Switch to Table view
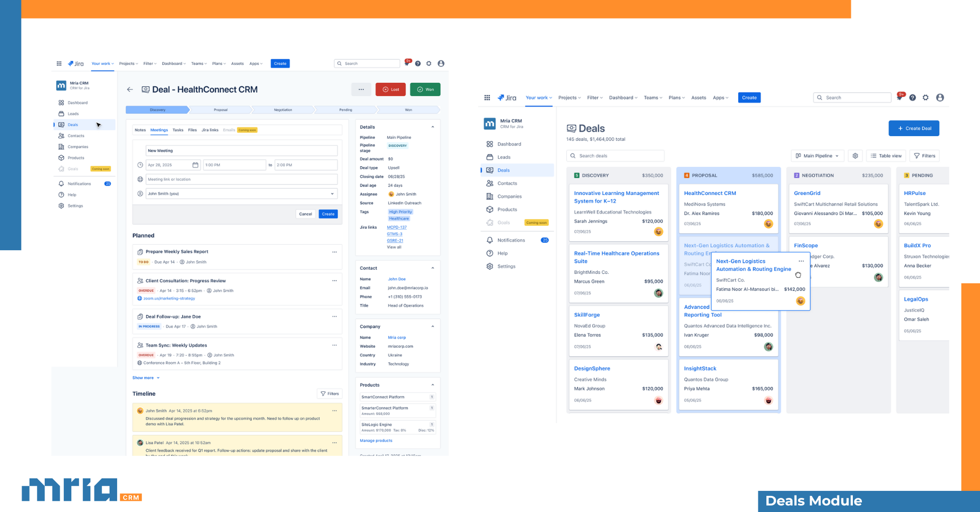Screen dimensions: 980x512 [886, 156]
